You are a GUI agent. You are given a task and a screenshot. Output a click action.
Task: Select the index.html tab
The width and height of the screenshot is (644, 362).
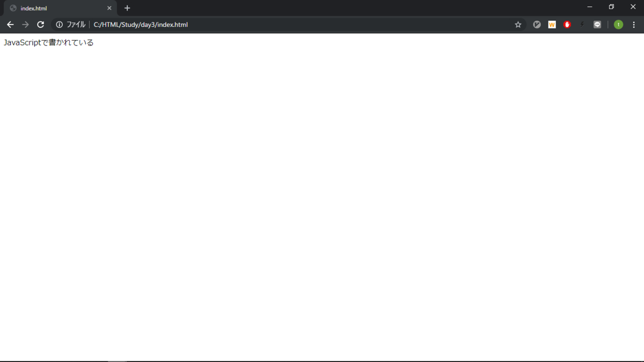(x=60, y=8)
